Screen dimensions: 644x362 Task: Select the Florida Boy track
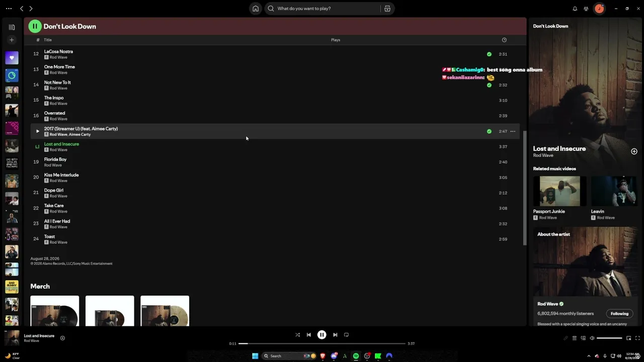point(275,162)
